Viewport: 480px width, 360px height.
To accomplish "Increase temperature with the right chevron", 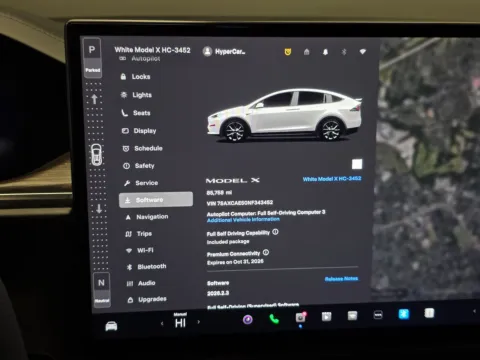I will coord(199,322).
